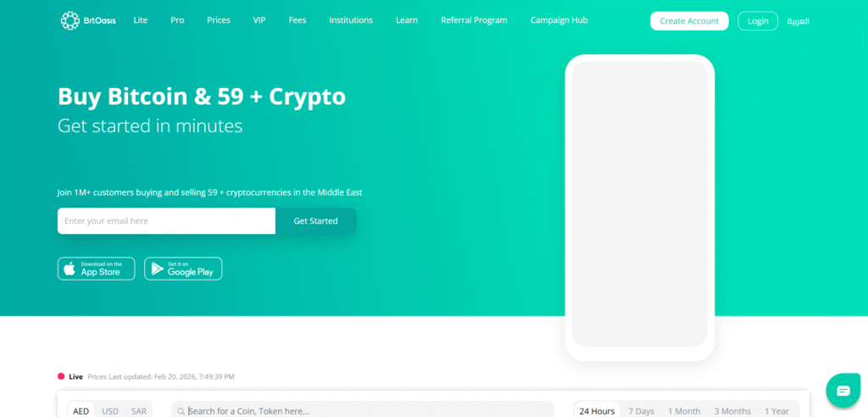The width and height of the screenshot is (868, 417).
Task: Click the email input field
Action: coord(166,221)
